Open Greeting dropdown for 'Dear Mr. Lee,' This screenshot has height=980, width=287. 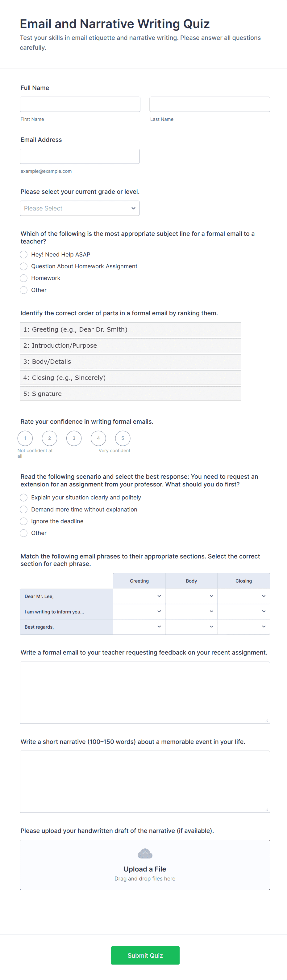(139, 596)
